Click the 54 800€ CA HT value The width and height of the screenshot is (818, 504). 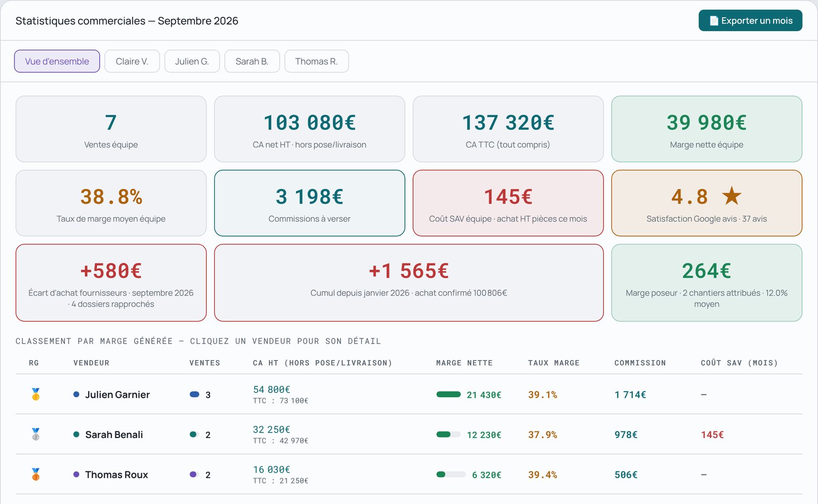(x=271, y=390)
